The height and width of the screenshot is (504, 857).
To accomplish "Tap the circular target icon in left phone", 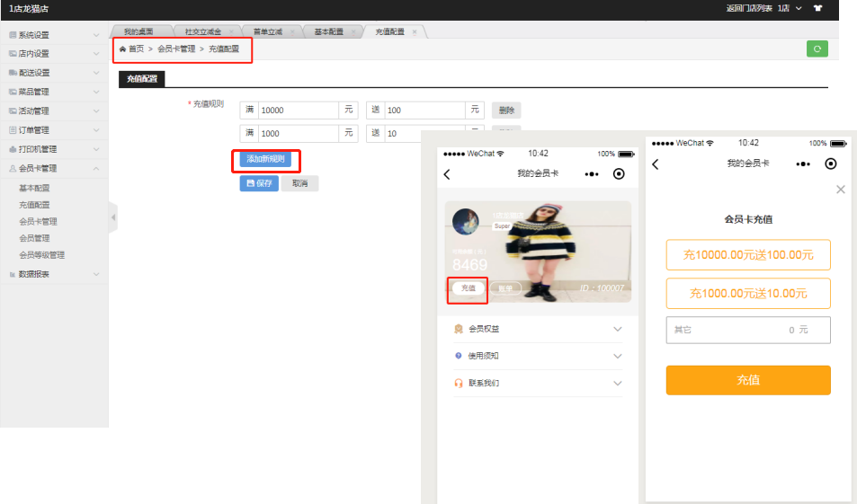I will (618, 173).
